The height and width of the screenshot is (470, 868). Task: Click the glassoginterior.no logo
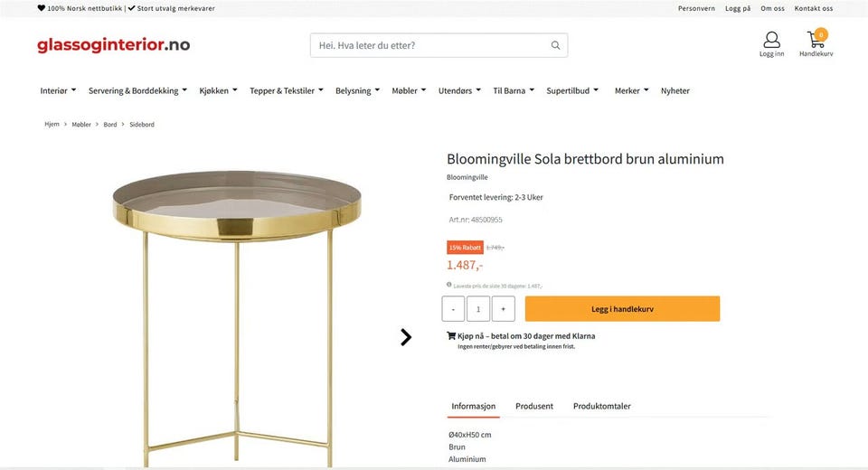pyautogui.click(x=113, y=45)
